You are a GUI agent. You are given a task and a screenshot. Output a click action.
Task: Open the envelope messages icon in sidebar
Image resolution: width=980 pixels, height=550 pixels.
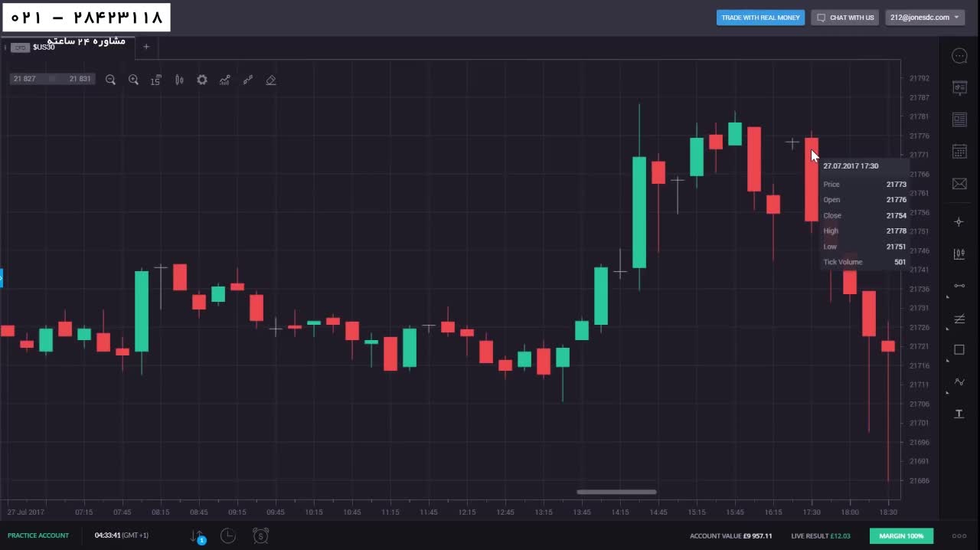coord(959,184)
